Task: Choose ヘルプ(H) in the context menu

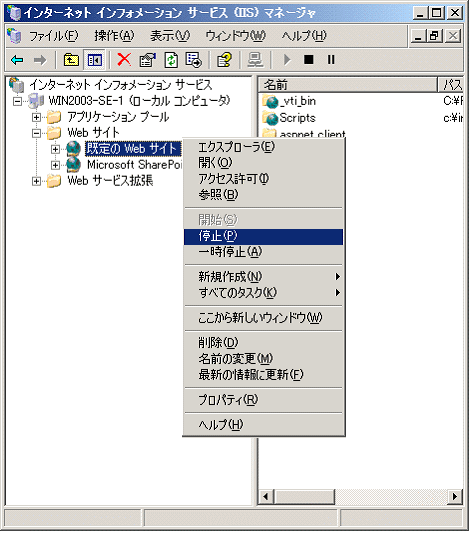Action: coord(264,425)
